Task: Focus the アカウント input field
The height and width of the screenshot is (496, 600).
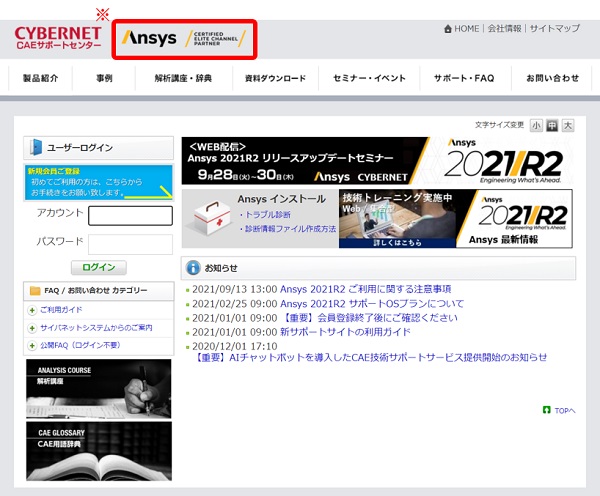Action: (130, 215)
